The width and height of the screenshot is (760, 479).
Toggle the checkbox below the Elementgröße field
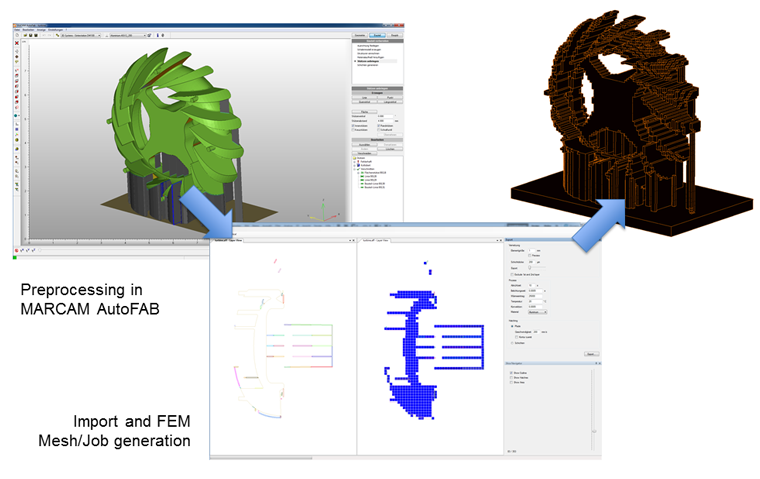tap(530, 255)
